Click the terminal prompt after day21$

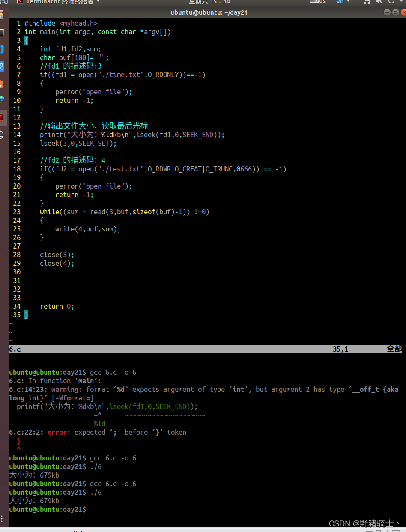92,509
